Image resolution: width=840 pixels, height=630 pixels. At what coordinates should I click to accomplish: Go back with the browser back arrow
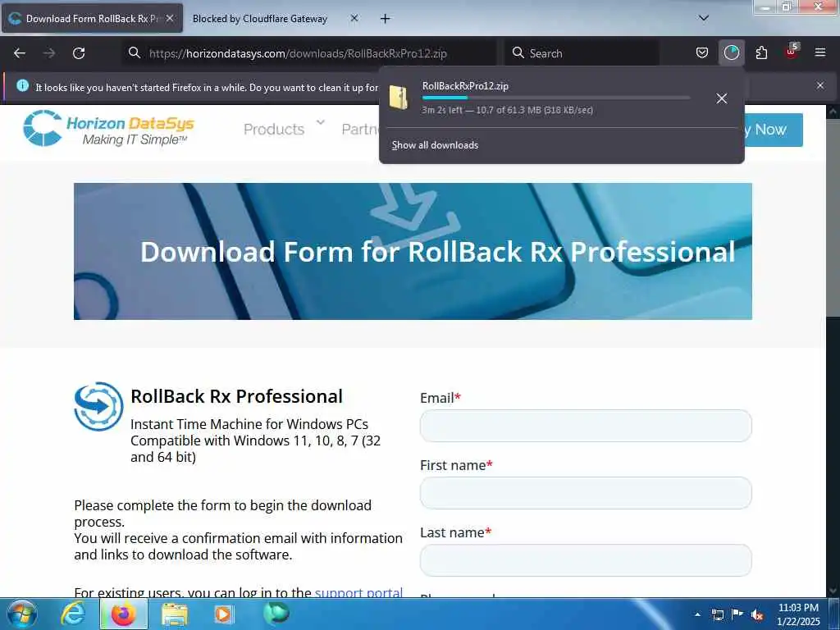coord(20,53)
